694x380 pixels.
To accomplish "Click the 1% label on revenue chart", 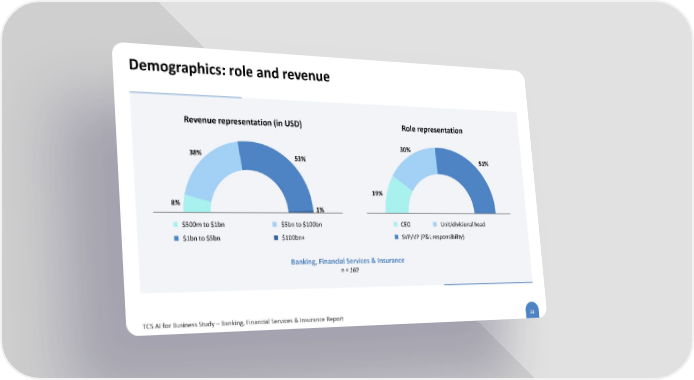I will [x=320, y=210].
